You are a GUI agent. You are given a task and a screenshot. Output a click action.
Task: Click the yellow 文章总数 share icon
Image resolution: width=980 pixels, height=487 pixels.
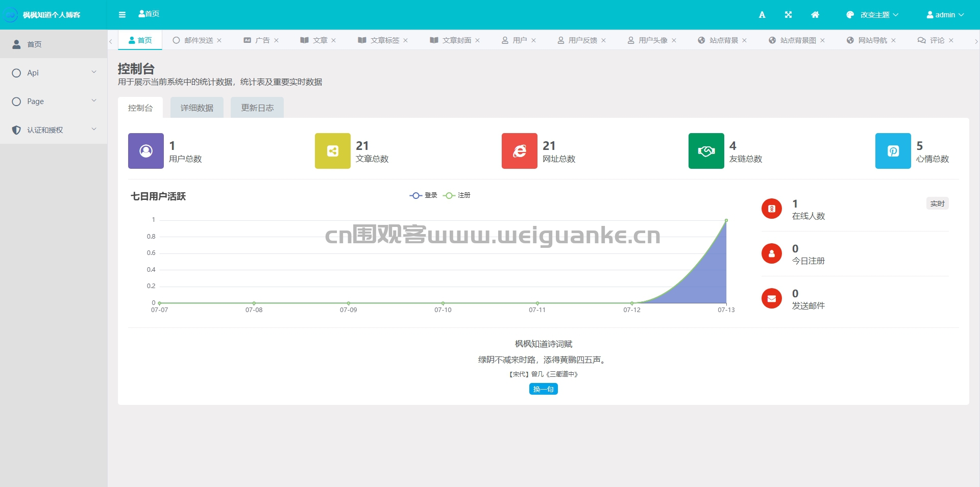pos(333,151)
